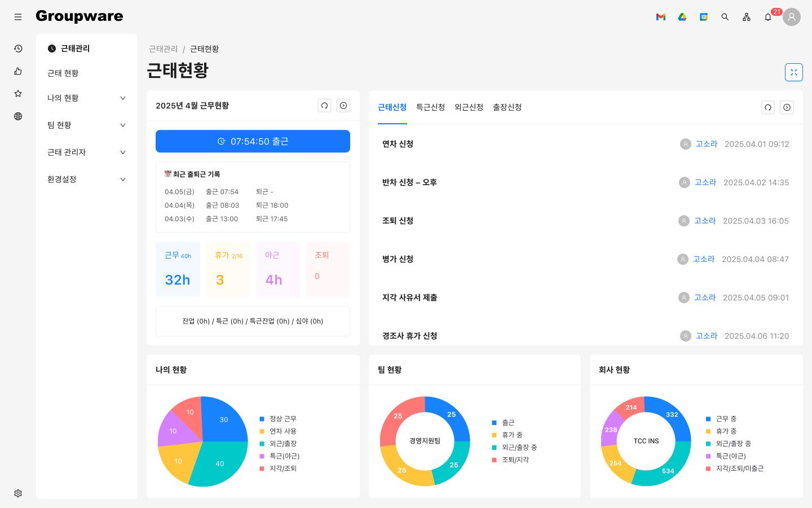This screenshot has width=812, height=508.
Task: Switch to the 출장신청 tab
Action: (x=506, y=107)
